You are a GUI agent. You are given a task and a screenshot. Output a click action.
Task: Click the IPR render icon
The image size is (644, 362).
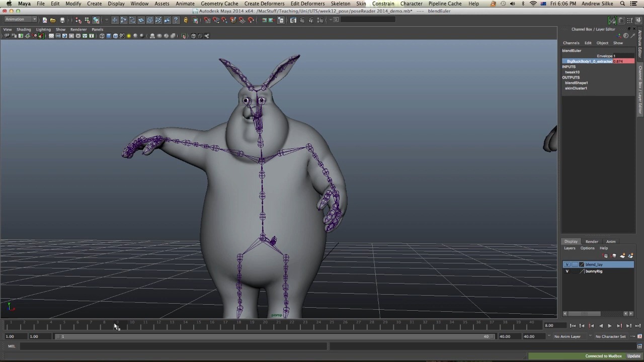click(x=311, y=20)
